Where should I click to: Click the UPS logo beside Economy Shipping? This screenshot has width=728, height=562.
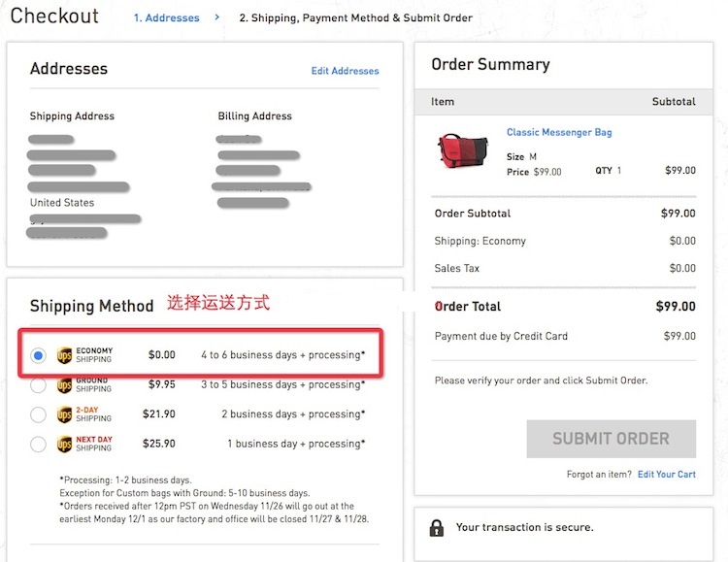[64, 355]
